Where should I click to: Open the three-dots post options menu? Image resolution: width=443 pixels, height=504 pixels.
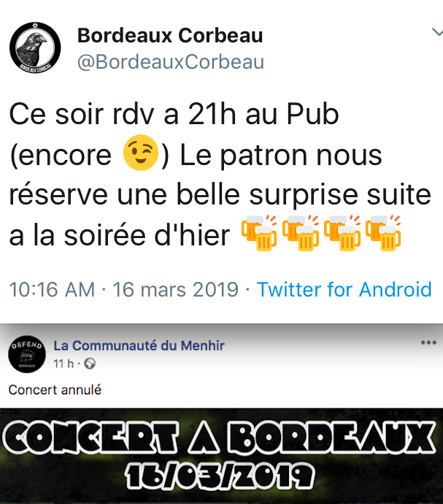click(428, 343)
